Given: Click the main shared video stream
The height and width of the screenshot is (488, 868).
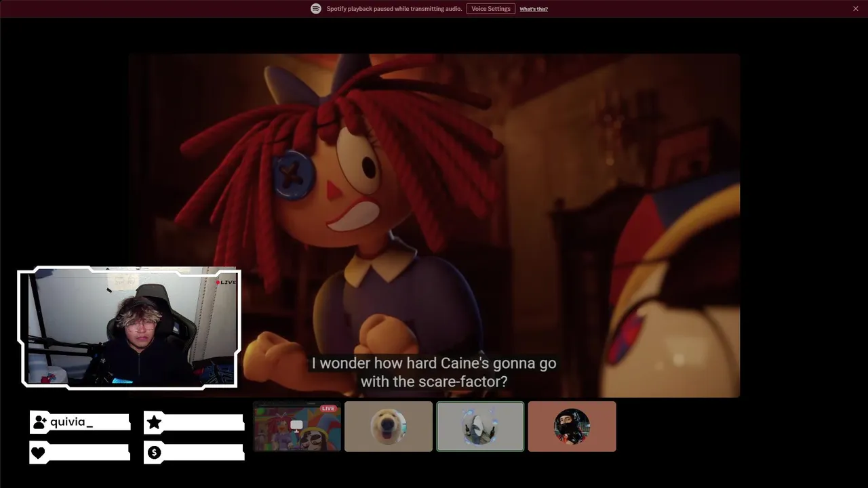Looking at the screenshot, I should coord(434,225).
